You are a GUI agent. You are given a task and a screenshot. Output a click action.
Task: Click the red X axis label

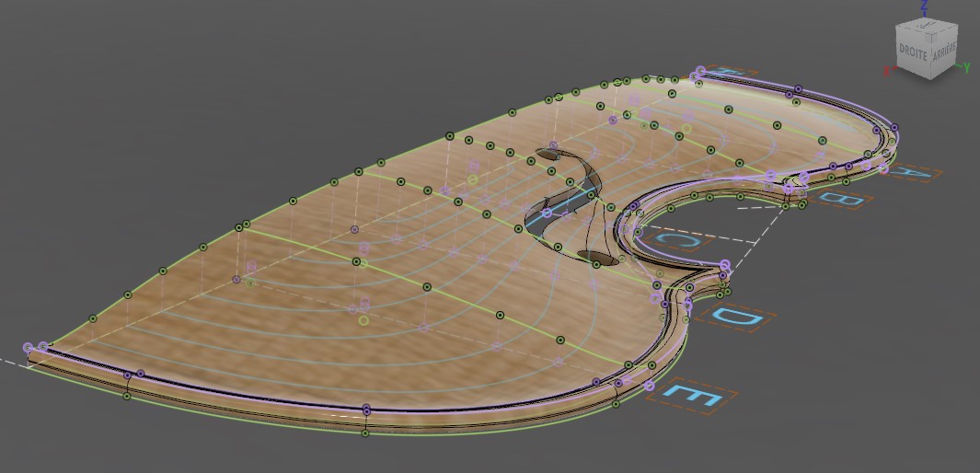[x=886, y=71]
